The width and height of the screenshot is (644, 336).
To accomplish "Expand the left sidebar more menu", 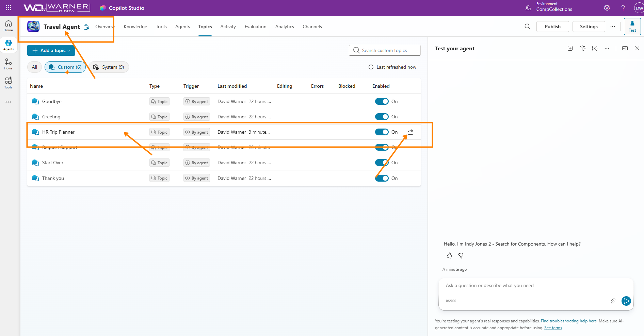I will point(8,102).
